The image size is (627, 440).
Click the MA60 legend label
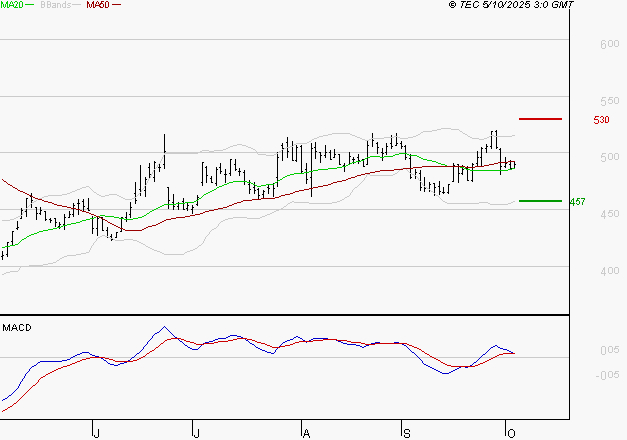[98, 5]
